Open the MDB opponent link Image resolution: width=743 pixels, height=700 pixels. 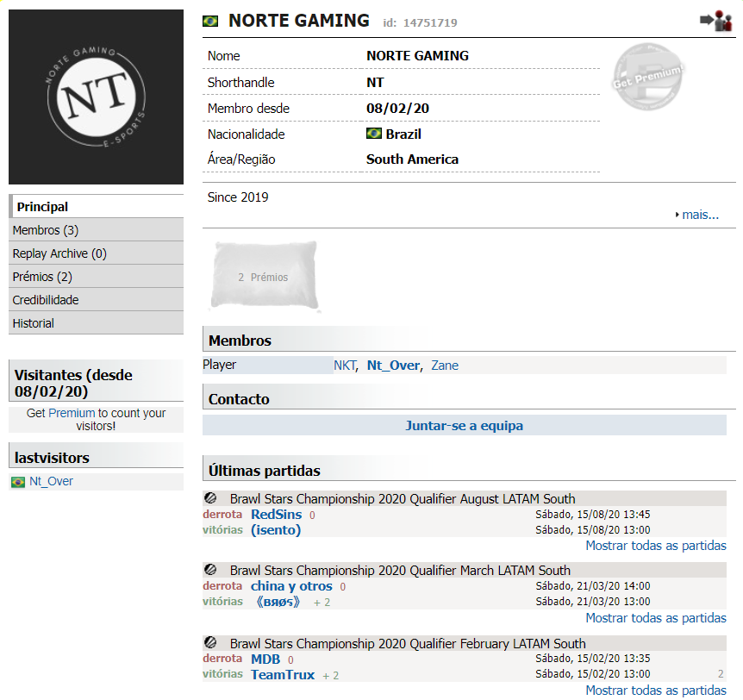coord(265,659)
